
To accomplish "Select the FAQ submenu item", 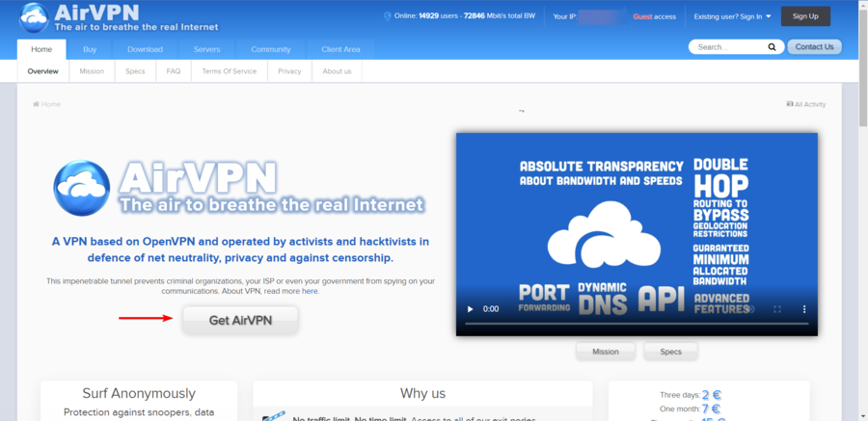I will 173,71.
